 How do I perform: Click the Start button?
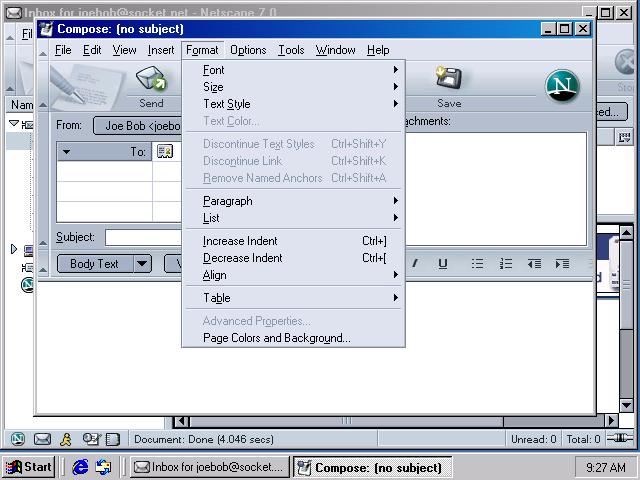pyautogui.click(x=29, y=467)
